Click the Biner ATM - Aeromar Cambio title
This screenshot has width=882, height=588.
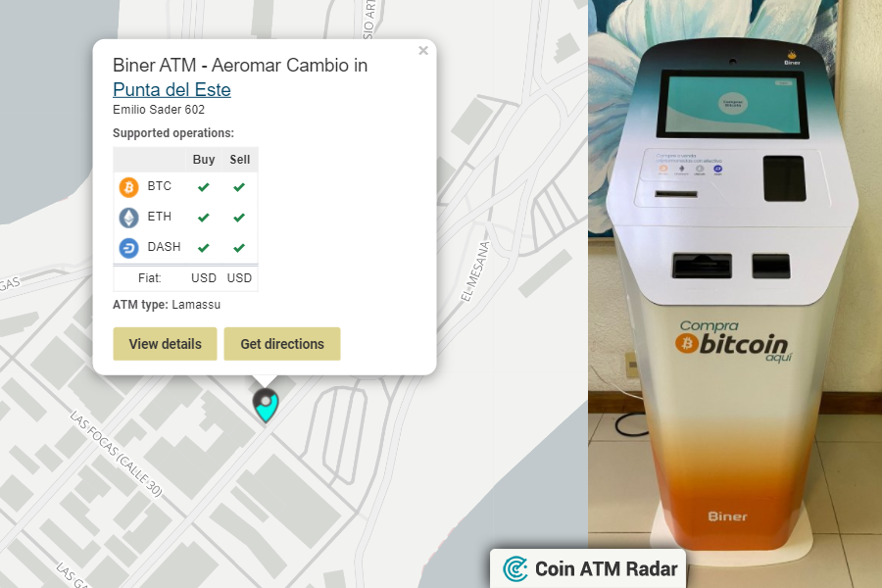tap(240, 66)
